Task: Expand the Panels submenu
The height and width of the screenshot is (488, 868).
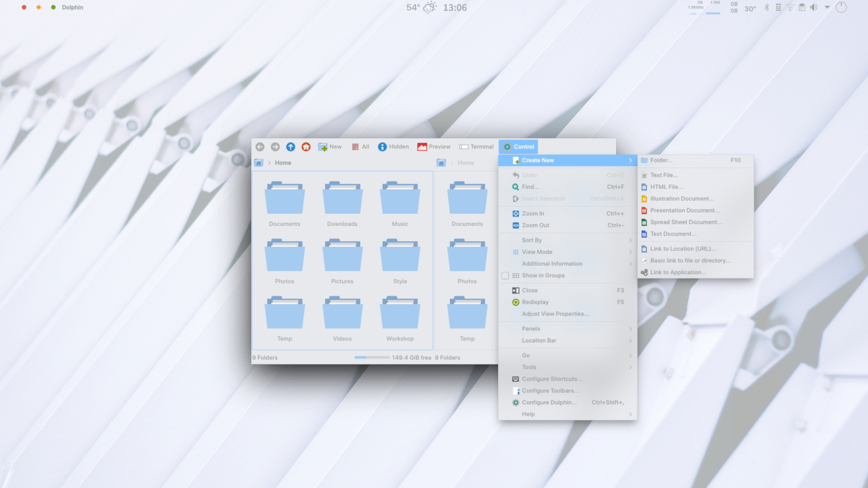Action: (x=567, y=329)
